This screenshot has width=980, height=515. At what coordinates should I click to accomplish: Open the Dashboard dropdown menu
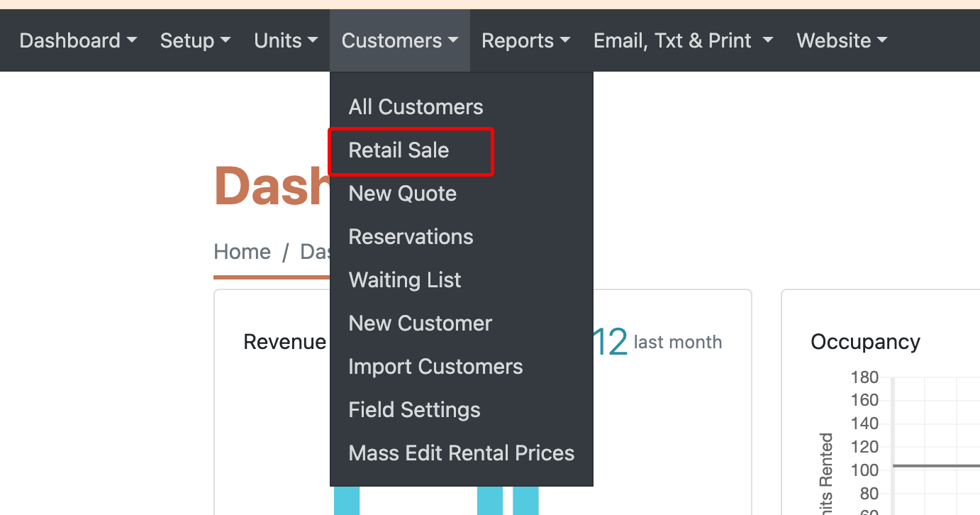tap(78, 40)
